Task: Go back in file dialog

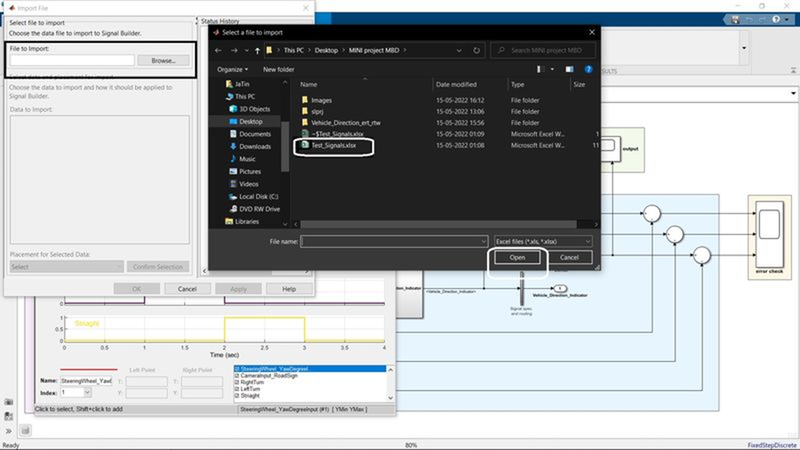Action: click(218, 51)
